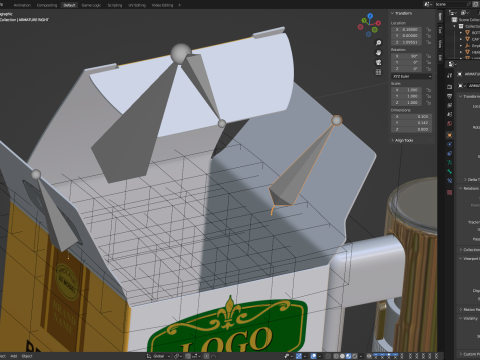The height and width of the screenshot is (360, 480).
Task: Open the Render properties tab icon
Action: click(x=450, y=87)
